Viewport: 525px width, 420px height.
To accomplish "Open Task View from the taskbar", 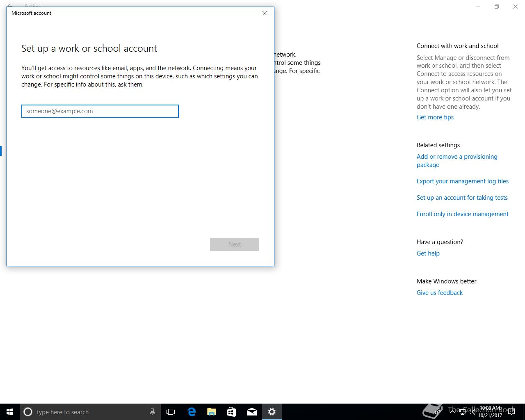I will 171,412.
